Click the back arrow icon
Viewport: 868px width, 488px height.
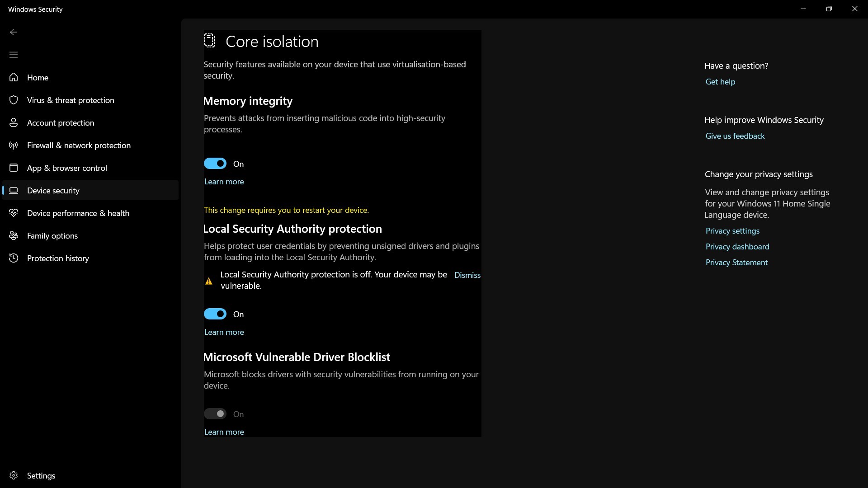coord(14,32)
